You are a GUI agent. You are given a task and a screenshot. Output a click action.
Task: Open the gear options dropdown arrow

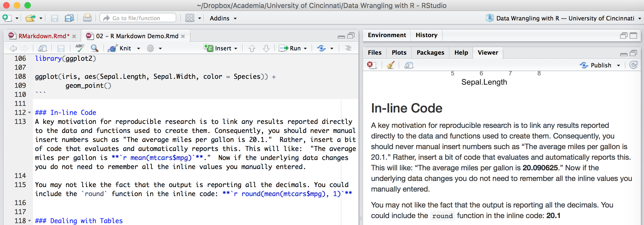click(x=160, y=49)
